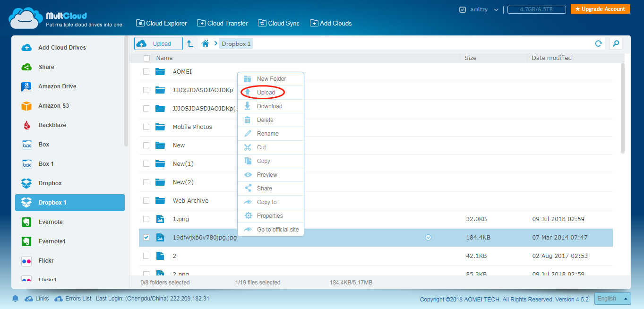Click the refresh icon in path bar
This screenshot has width=644, height=309.
[598, 43]
